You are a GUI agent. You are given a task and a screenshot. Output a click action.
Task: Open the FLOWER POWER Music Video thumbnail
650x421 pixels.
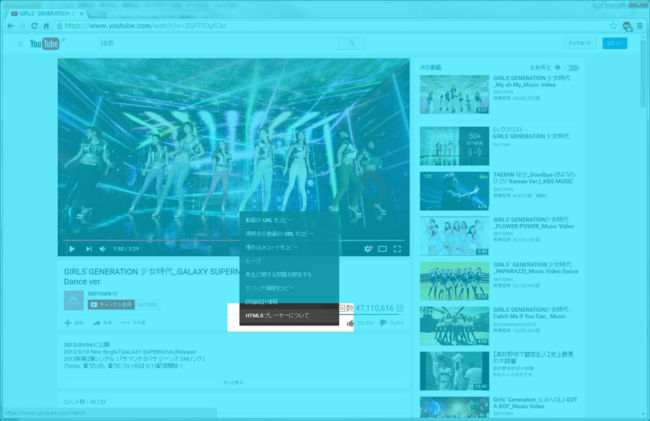pyautogui.click(x=454, y=236)
